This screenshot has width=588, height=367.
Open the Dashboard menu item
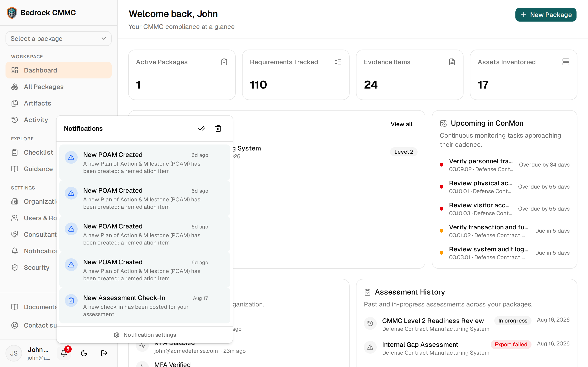59,70
